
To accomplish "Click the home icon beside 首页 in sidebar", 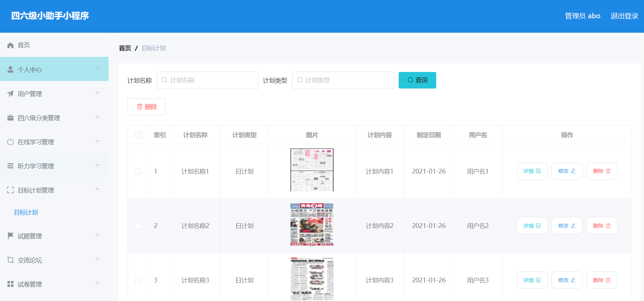I will (10, 45).
